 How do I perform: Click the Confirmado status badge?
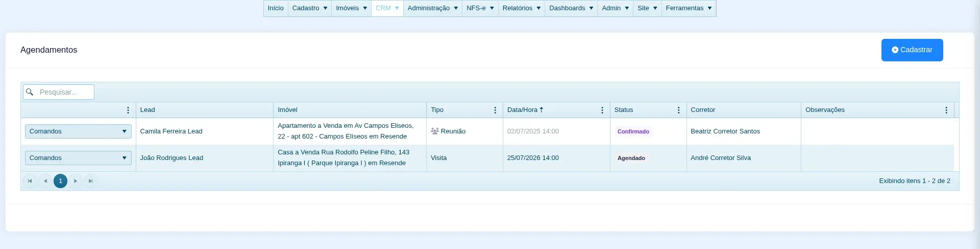[633, 131]
